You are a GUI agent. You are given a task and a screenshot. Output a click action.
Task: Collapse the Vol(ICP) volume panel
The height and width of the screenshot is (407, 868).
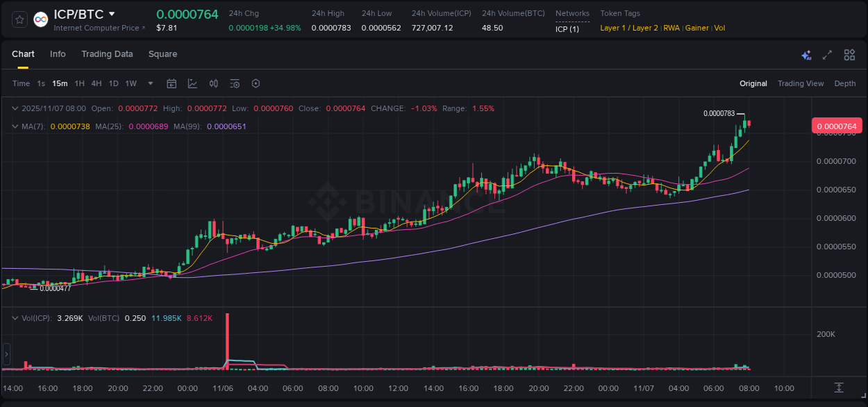point(15,318)
